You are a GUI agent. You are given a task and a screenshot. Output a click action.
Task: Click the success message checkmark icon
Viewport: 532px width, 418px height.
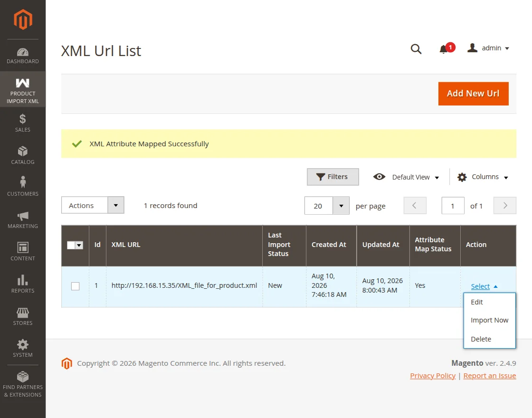pyautogui.click(x=77, y=144)
